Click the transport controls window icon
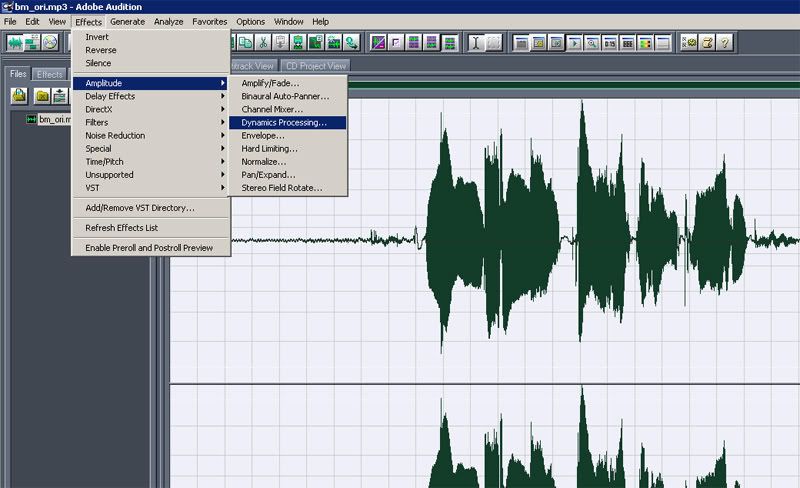The width and height of the screenshot is (800, 488). point(574,43)
